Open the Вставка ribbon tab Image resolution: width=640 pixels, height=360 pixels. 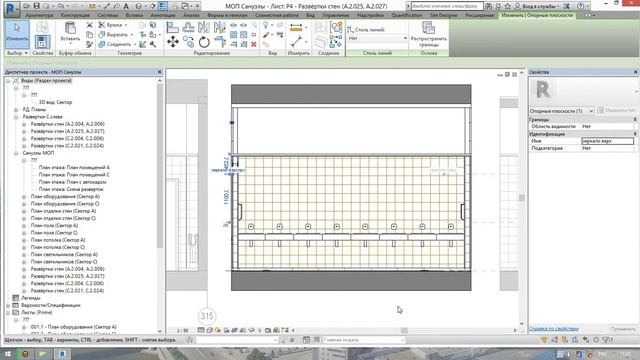coord(134,15)
